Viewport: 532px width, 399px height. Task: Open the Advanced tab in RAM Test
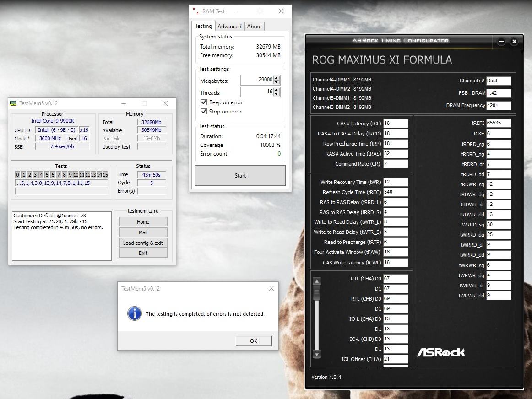point(229,27)
